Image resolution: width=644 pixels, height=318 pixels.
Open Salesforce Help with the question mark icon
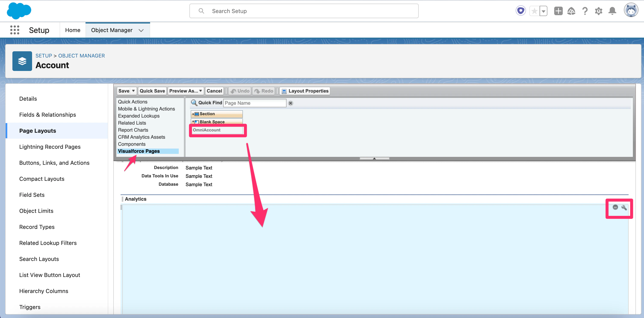pos(585,11)
